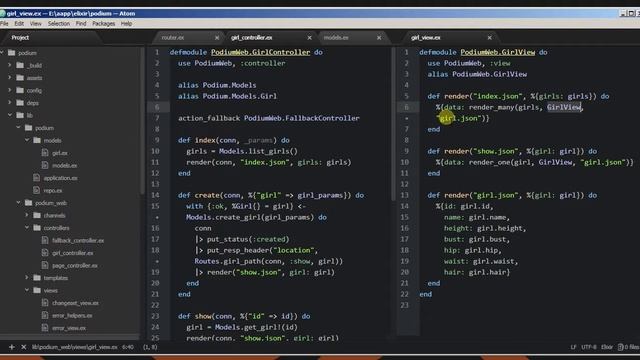Click the cursor position 6:40 indicator
The height and width of the screenshot is (360, 640).
[x=128, y=347]
